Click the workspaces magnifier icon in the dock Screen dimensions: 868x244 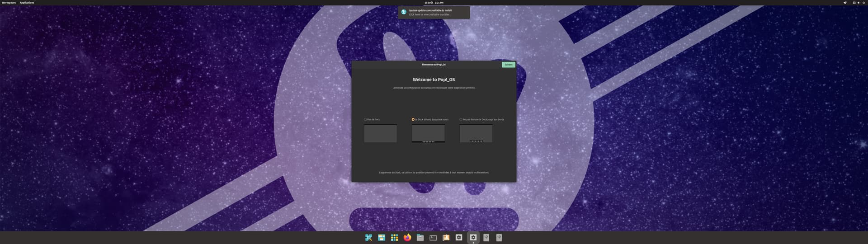pyautogui.click(x=369, y=238)
